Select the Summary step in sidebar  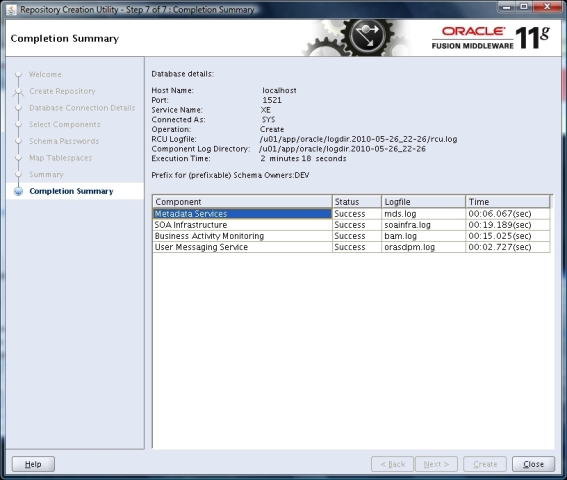coord(46,174)
